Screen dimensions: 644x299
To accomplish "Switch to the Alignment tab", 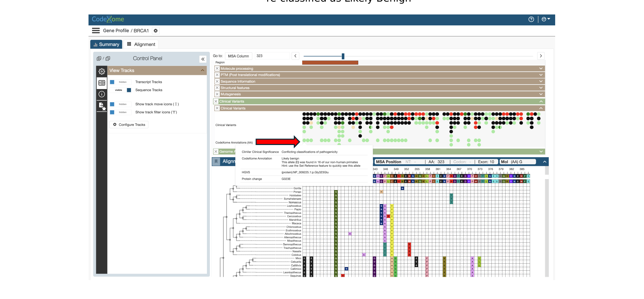I will point(141,44).
